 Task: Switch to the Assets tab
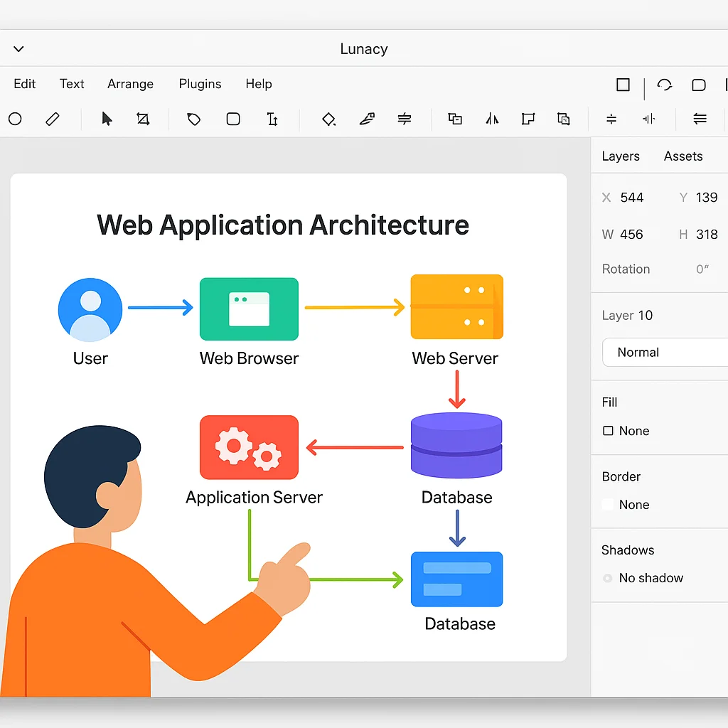pos(682,156)
